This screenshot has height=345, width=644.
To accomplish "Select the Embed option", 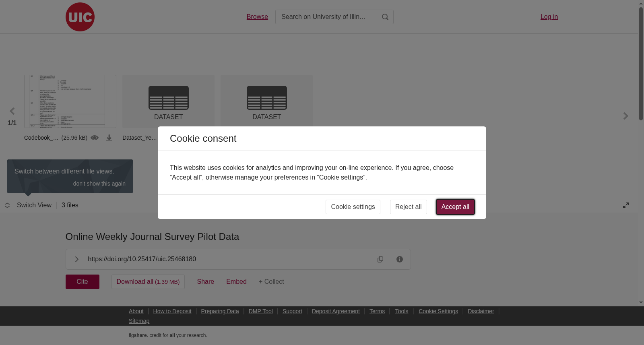I will [236, 282].
